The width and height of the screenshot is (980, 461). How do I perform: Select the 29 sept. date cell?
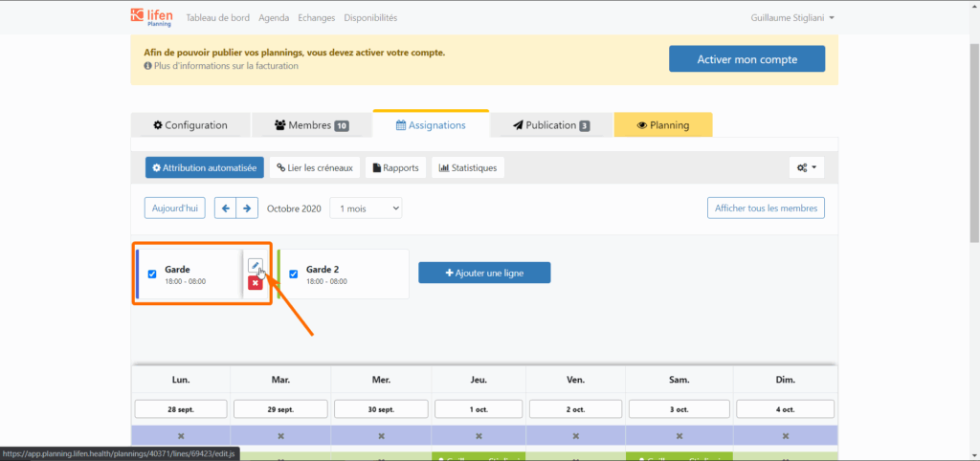(x=280, y=409)
